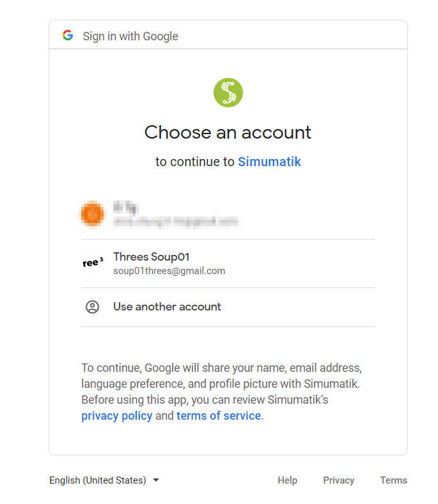Screen dimensions: 438x504
Task: Select the blurred first account name
Action: click(x=126, y=208)
